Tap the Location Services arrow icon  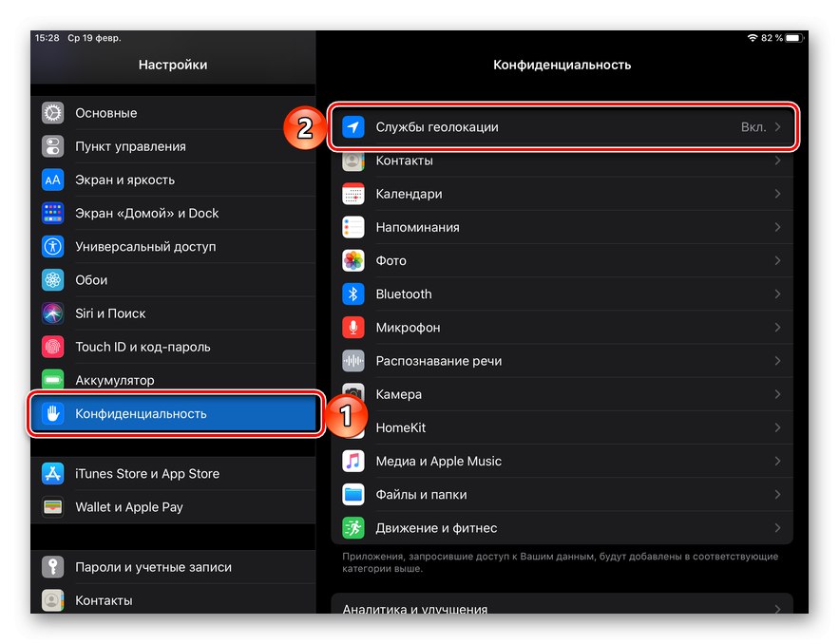pyautogui.click(x=353, y=126)
